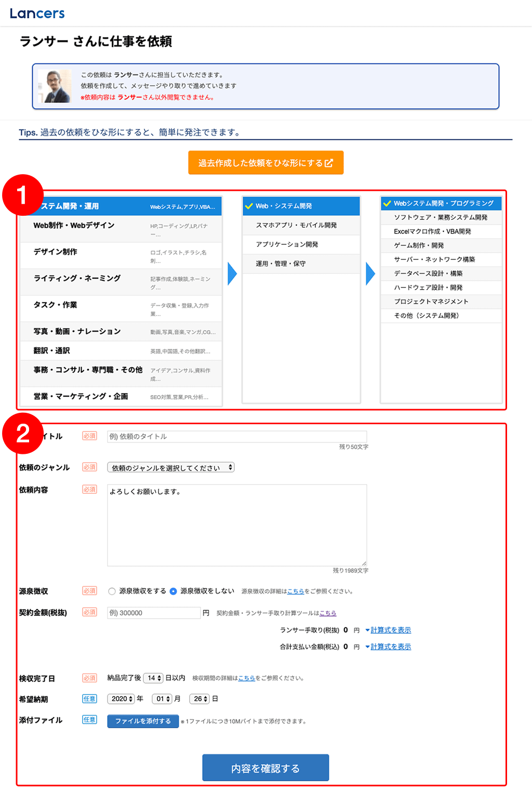Select 運用・管理・保守 subcategory
This screenshot has height=798, width=532.
pyautogui.click(x=301, y=264)
